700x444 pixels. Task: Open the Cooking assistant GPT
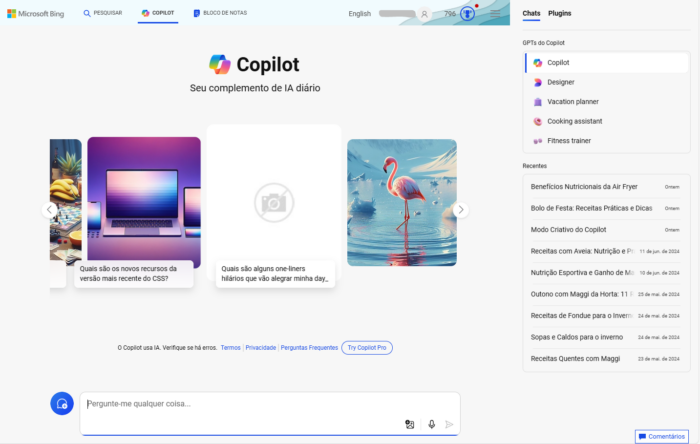click(606, 121)
